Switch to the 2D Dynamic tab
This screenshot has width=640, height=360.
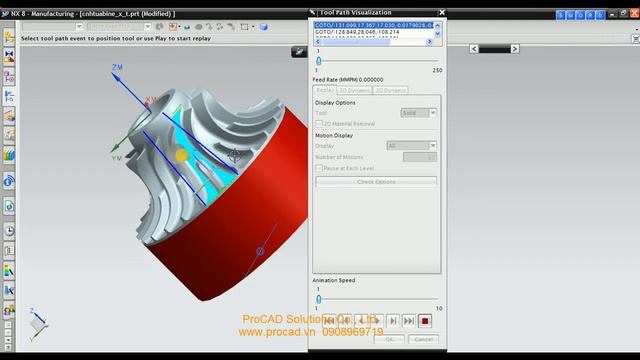(391, 91)
